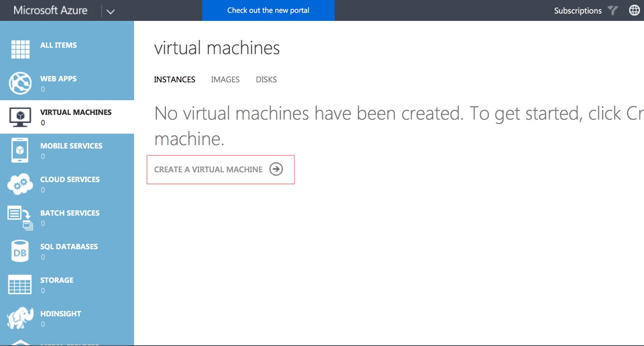Open the Subscriptions menu
This screenshot has height=346, width=644.
577,10
